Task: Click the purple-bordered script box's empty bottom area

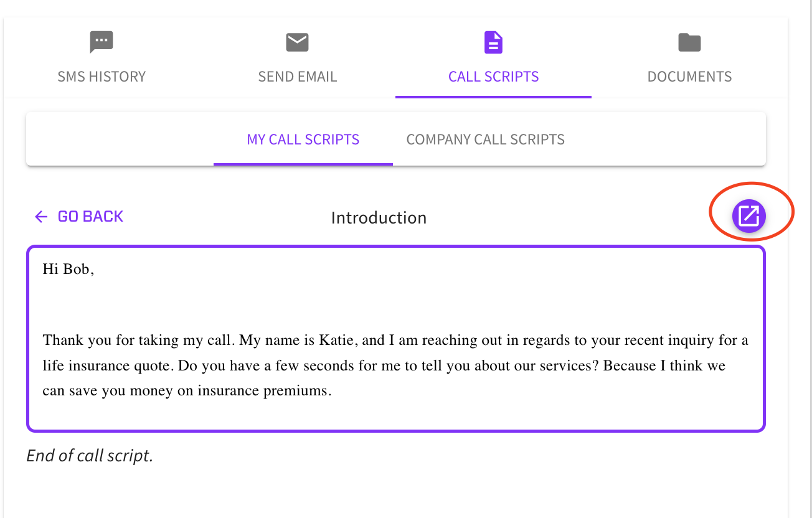Action: pos(395,414)
